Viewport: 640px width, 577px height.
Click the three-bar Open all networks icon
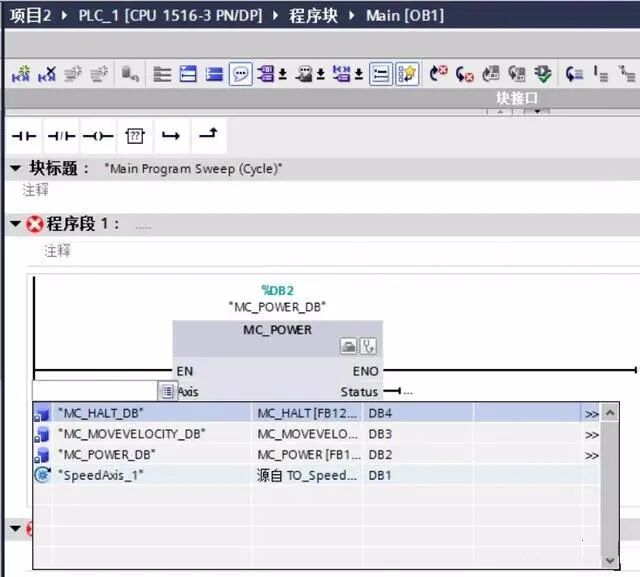[x=162, y=74]
